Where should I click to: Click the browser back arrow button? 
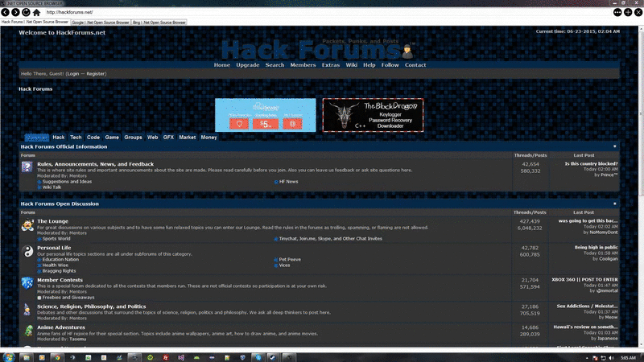[6, 12]
